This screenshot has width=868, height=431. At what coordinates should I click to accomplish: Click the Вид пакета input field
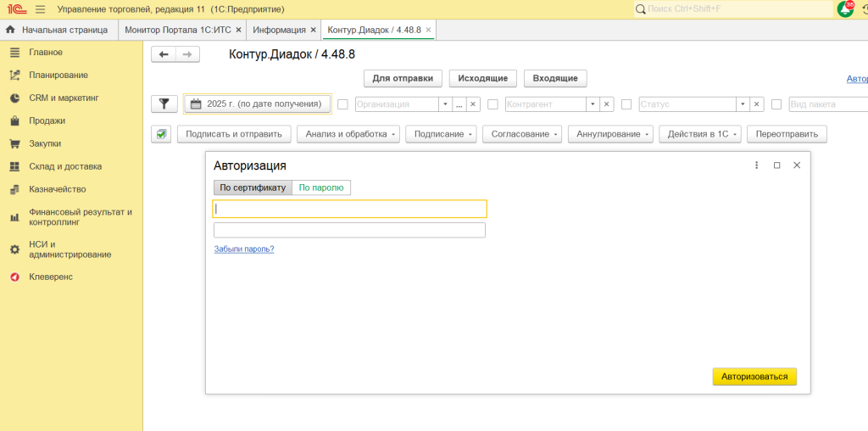(827, 104)
